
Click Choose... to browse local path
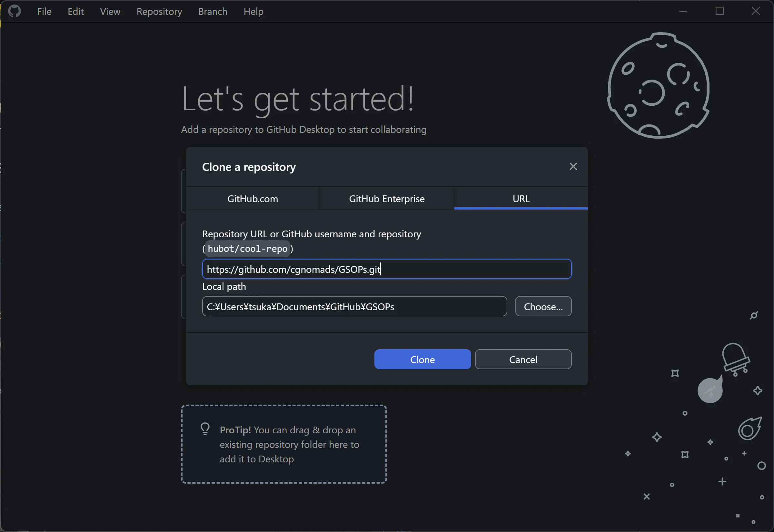[x=543, y=306]
